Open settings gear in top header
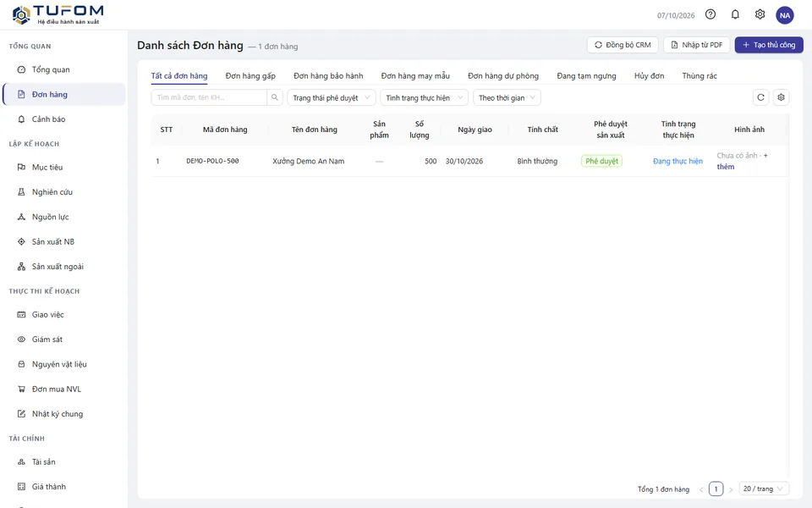Screen dimensions: 812x508 [760, 14]
